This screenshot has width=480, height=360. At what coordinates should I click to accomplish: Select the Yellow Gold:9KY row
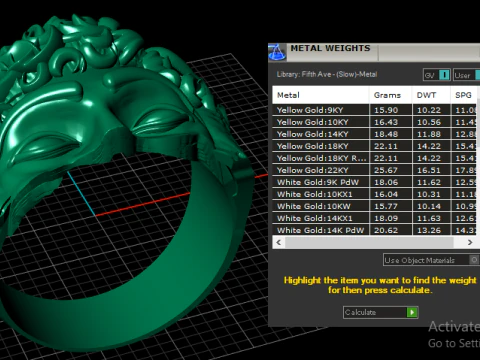375,110
